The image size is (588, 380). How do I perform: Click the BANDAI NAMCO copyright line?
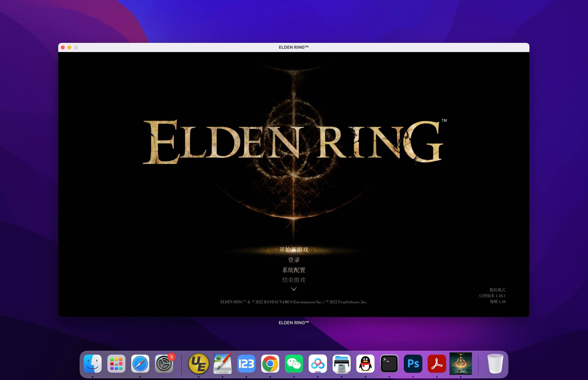(x=294, y=302)
